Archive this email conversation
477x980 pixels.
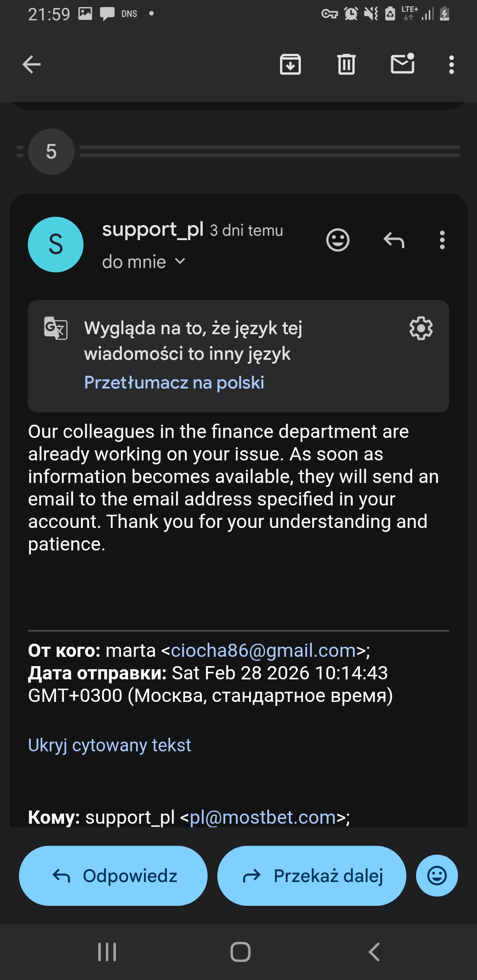(x=290, y=64)
